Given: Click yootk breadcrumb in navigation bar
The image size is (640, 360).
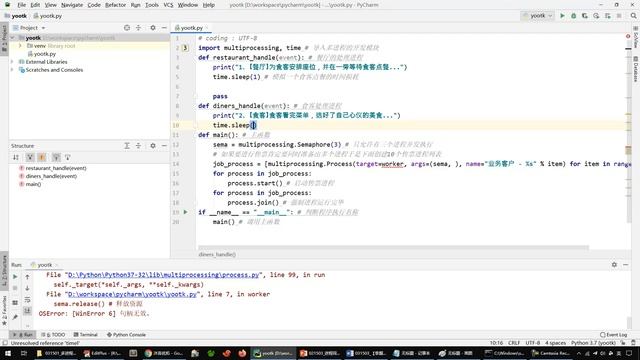Looking at the screenshot, I should click(x=16, y=16).
